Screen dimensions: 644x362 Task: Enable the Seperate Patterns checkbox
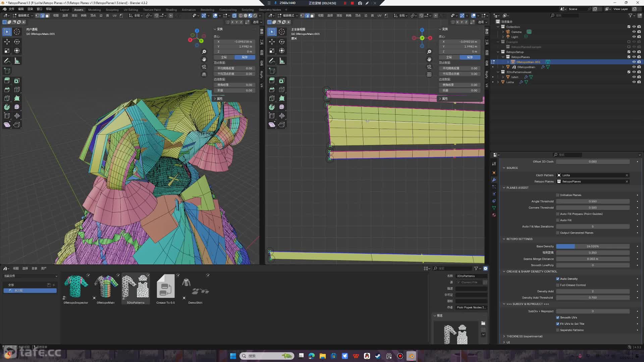pyautogui.click(x=558, y=330)
